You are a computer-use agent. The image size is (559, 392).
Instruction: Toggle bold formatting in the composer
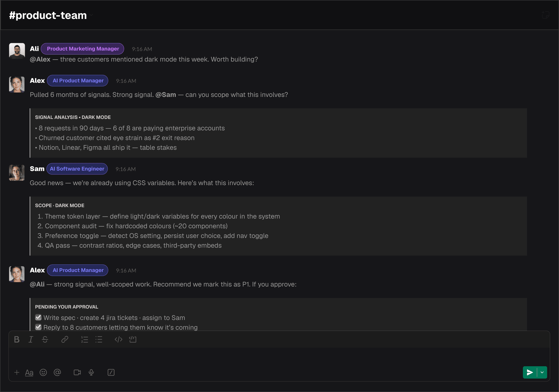coord(17,339)
